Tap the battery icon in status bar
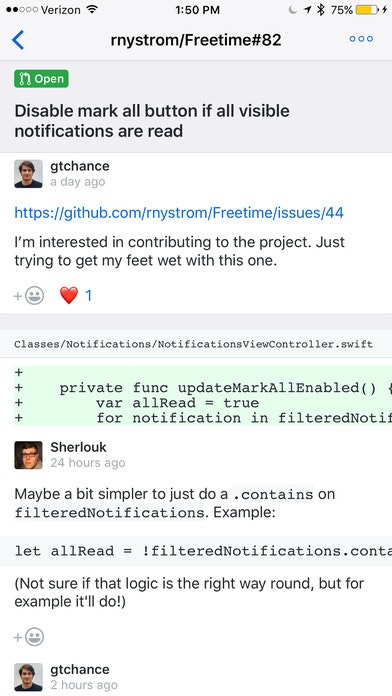This screenshot has width=392, height=696. coord(368,10)
